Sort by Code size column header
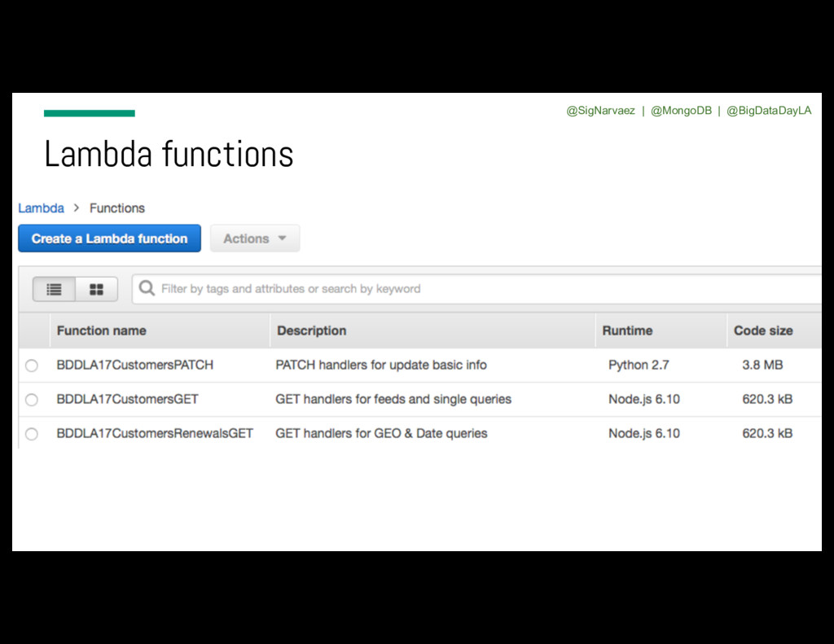 (762, 331)
